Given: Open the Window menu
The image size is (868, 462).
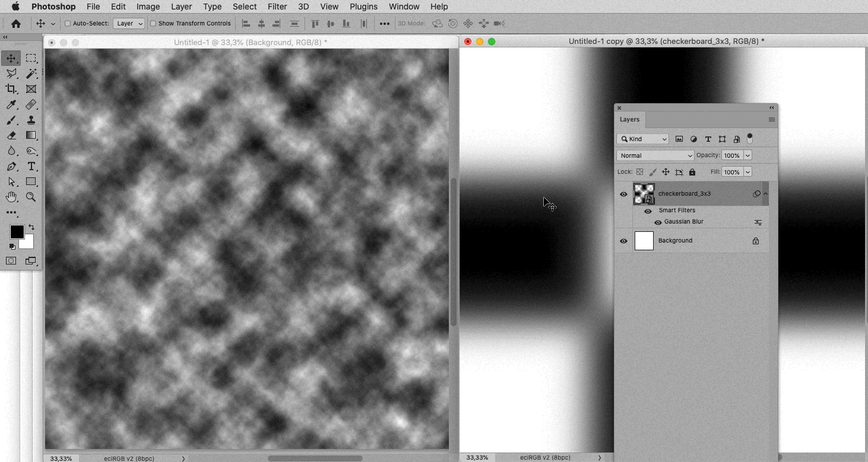Looking at the screenshot, I should pos(403,7).
